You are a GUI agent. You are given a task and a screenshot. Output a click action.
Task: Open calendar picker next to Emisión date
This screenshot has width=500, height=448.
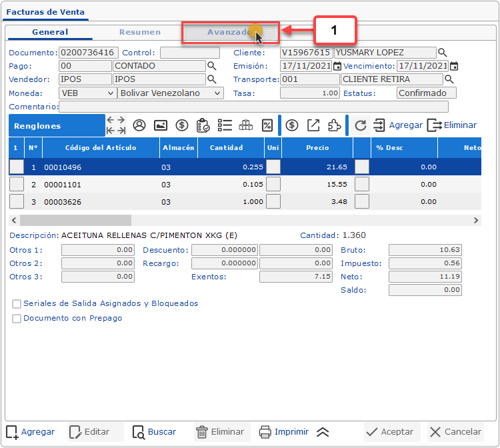click(x=337, y=66)
